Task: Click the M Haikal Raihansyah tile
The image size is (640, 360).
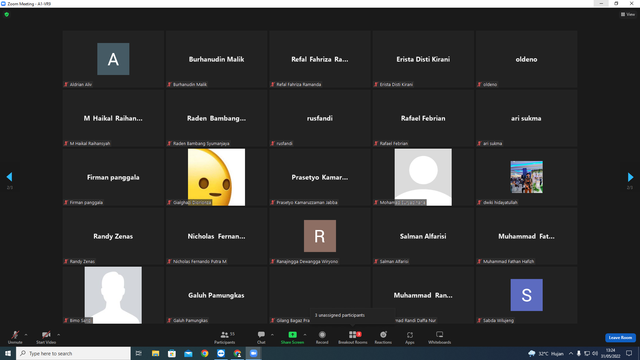Action: click(x=113, y=118)
